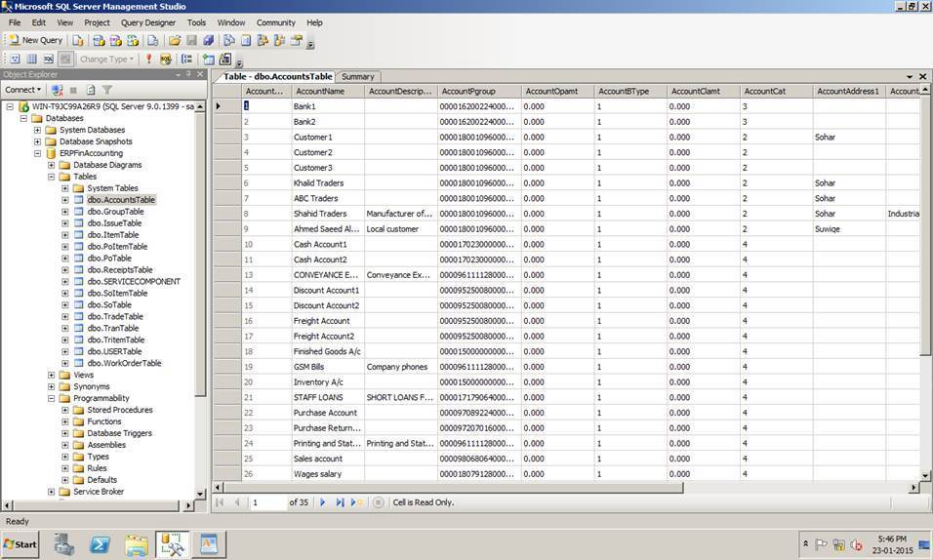Click the move to new row icon
The width and height of the screenshot is (933, 560).
point(356,502)
